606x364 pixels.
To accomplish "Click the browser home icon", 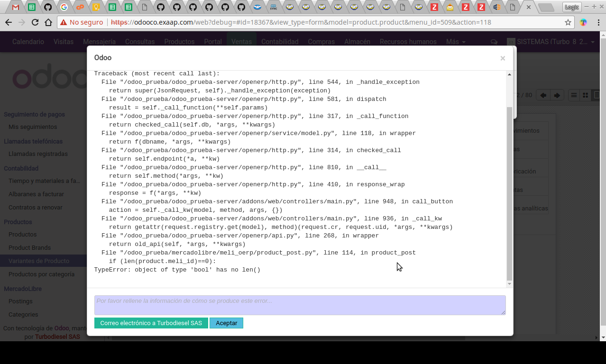I will click(x=48, y=22).
